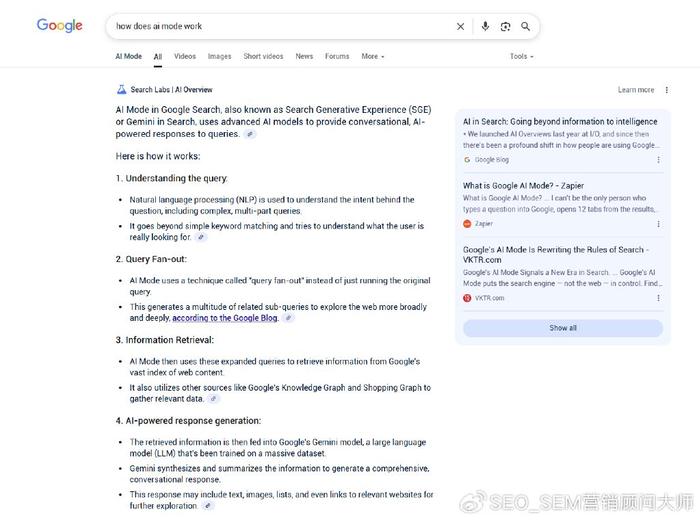Click bullet 'Natural language processing (NLP) is used'
The image size is (700, 520).
[272, 205]
